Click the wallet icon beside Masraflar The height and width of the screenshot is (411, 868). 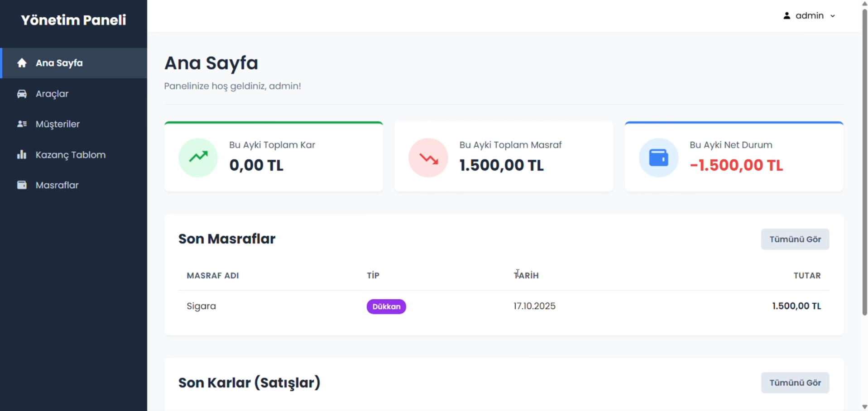coord(22,185)
